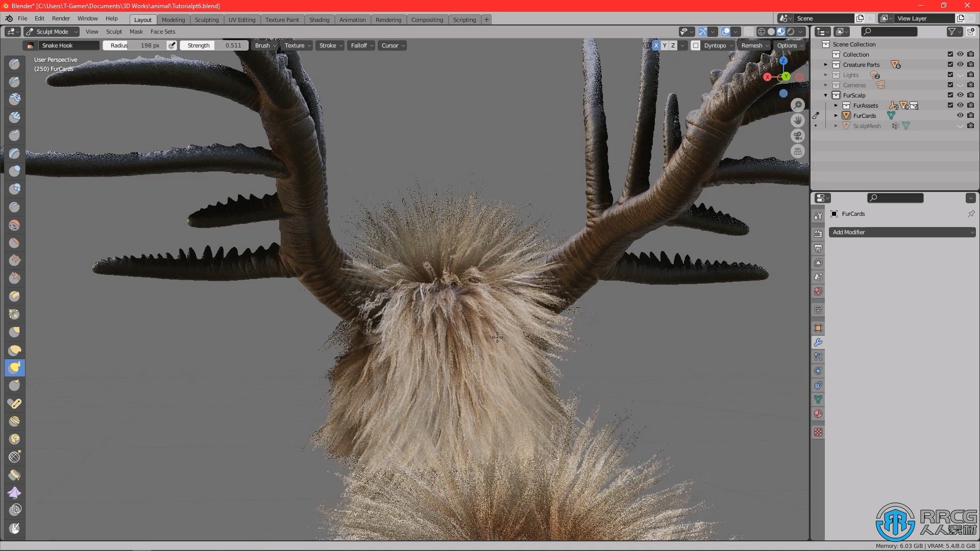Select the Draw brush at toolbar top

coord(15,64)
